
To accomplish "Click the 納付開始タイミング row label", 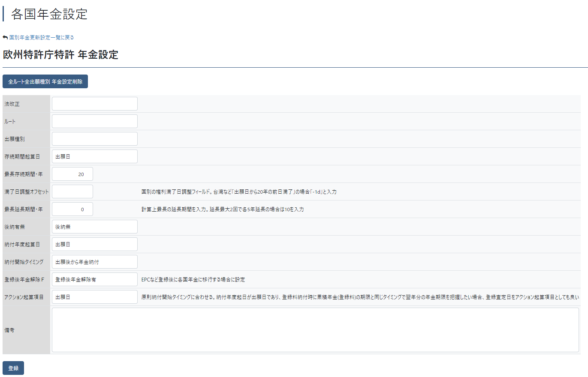I will click(24, 262).
